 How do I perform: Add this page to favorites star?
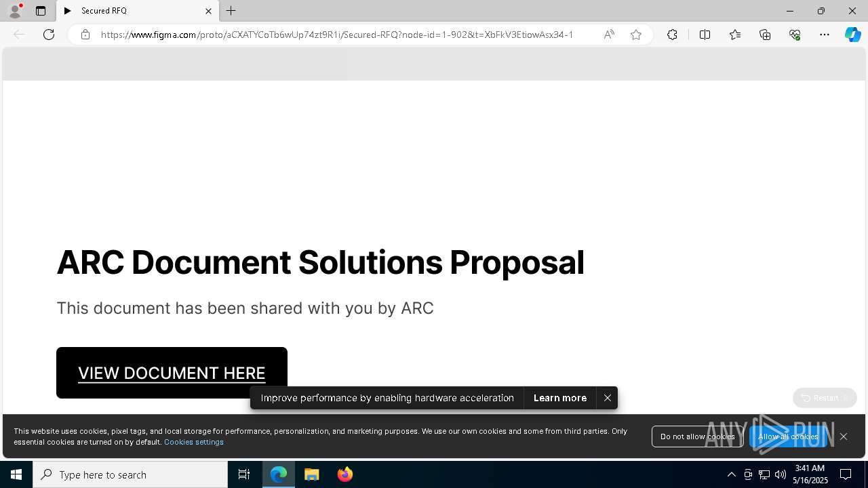tap(636, 35)
